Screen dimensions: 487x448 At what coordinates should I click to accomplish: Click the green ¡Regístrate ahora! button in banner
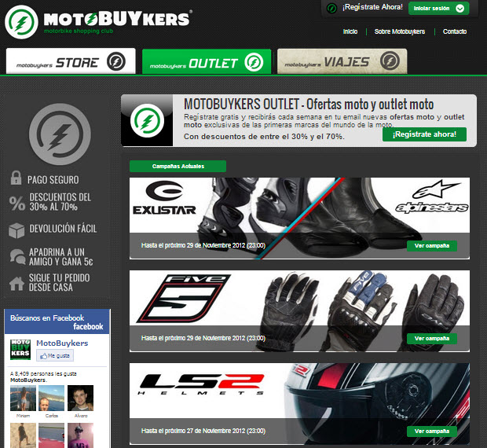pyautogui.click(x=424, y=134)
